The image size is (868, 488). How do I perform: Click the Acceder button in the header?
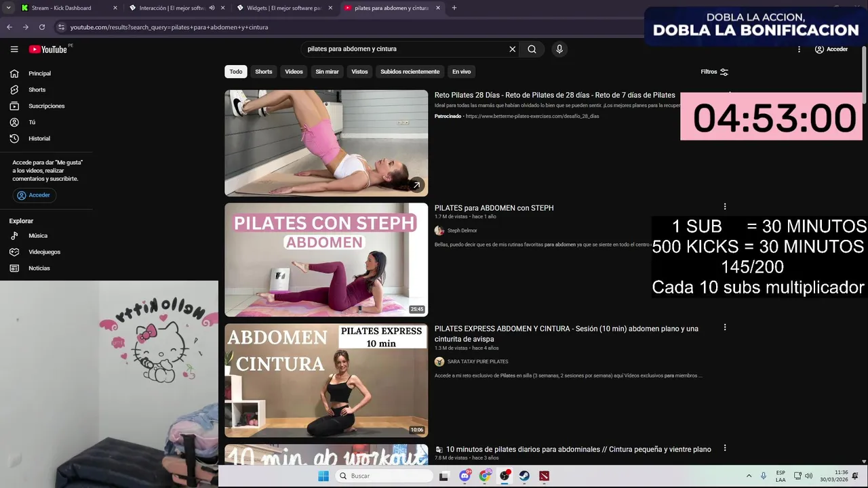tap(831, 49)
